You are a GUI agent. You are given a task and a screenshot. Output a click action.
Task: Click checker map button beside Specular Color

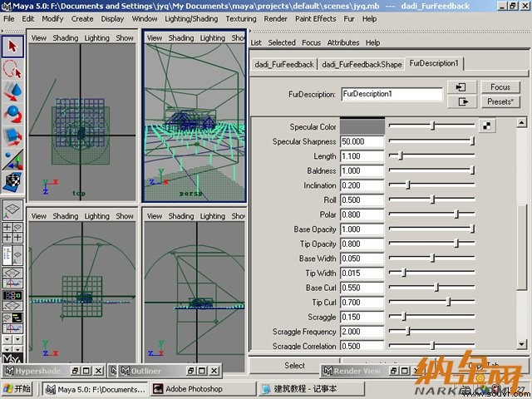487,126
